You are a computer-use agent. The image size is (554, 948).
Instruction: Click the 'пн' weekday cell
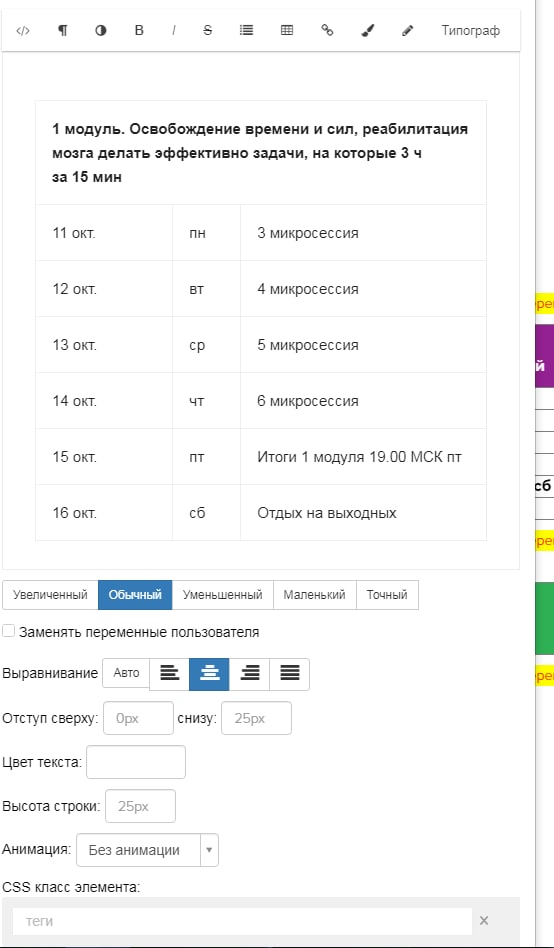click(206, 233)
